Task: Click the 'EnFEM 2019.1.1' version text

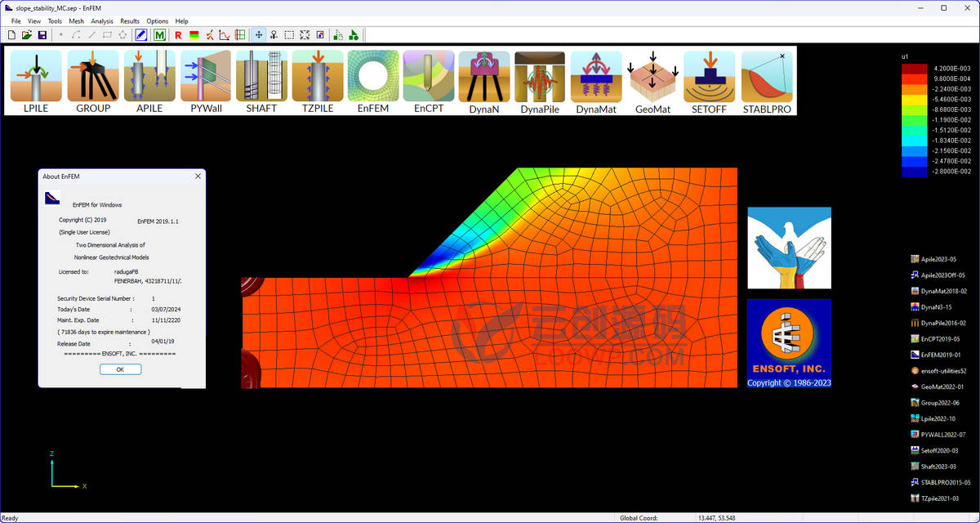Action: pos(158,221)
